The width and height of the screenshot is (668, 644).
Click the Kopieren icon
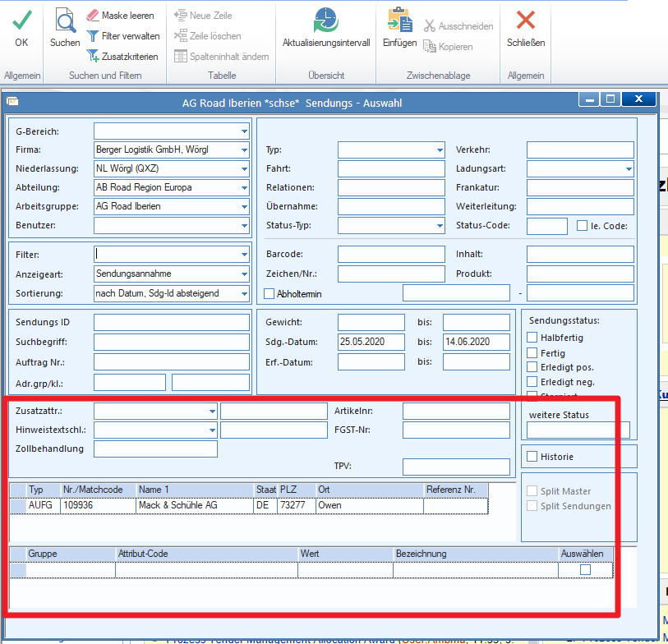pyautogui.click(x=430, y=46)
